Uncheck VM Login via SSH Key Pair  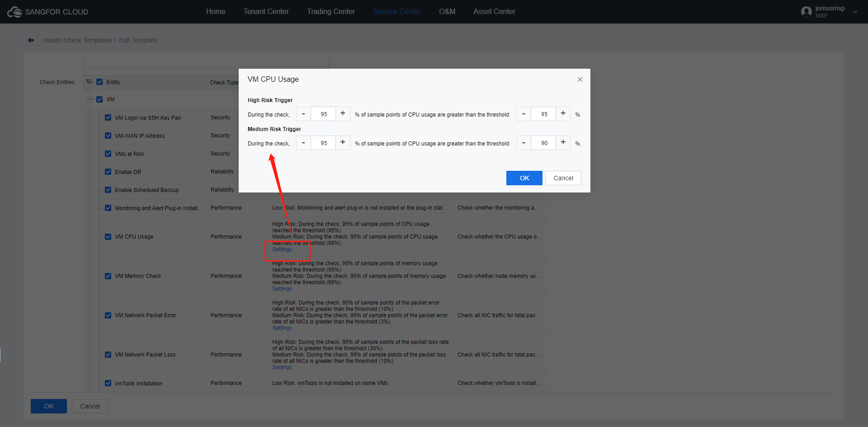(108, 117)
